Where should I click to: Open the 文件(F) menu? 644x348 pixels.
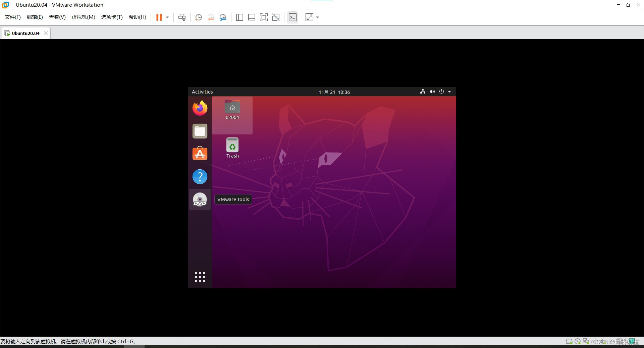[13, 17]
